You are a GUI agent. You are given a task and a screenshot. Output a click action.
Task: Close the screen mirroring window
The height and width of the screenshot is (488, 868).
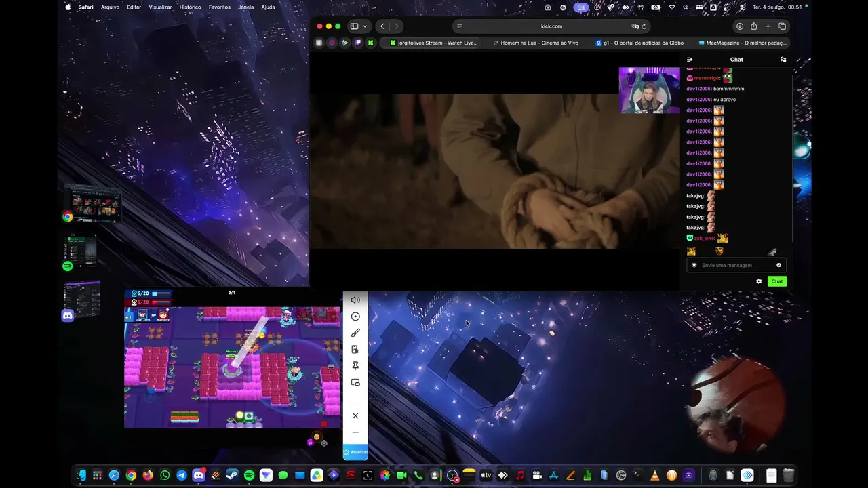(x=355, y=415)
